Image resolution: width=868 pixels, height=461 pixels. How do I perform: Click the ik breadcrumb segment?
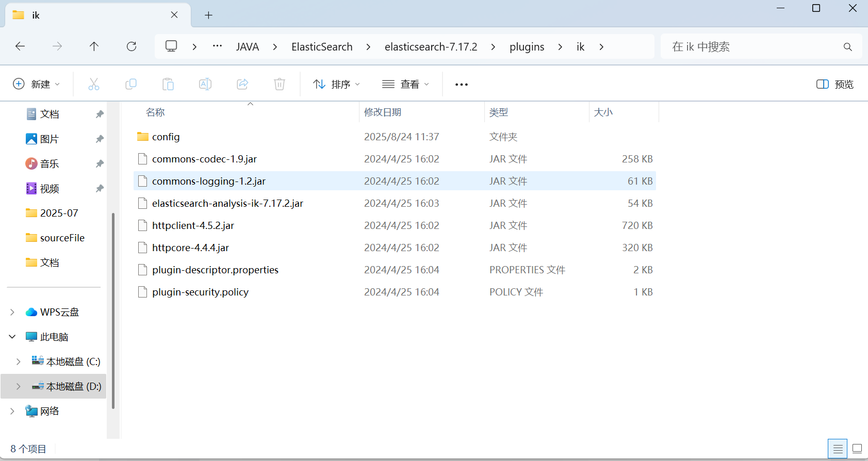pyautogui.click(x=580, y=47)
